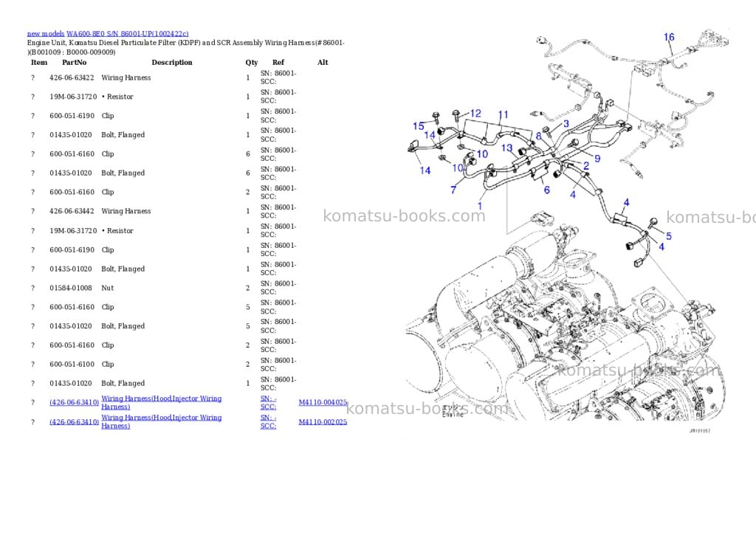Image resolution: width=756 pixels, height=535 pixels.
Task: Open part link (426-06-63410) in M4110-004025 row
Action: (75, 402)
